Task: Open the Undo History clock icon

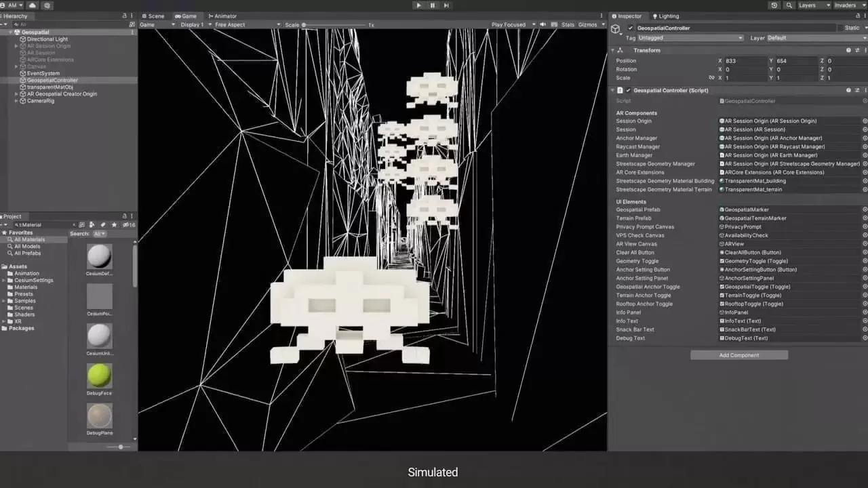Action: click(x=774, y=5)
